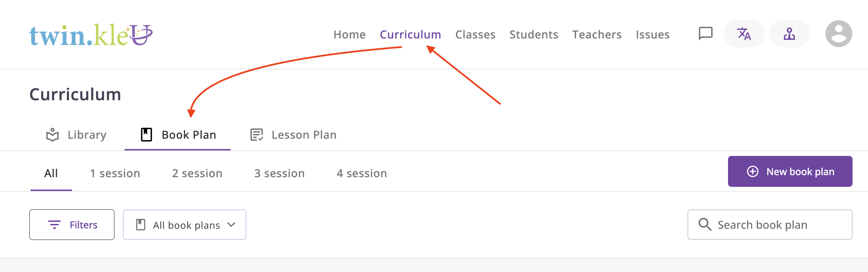This screenshot has height=272, width=868.
Task: Switch to the 3 session tab
Action: (279, 173)
